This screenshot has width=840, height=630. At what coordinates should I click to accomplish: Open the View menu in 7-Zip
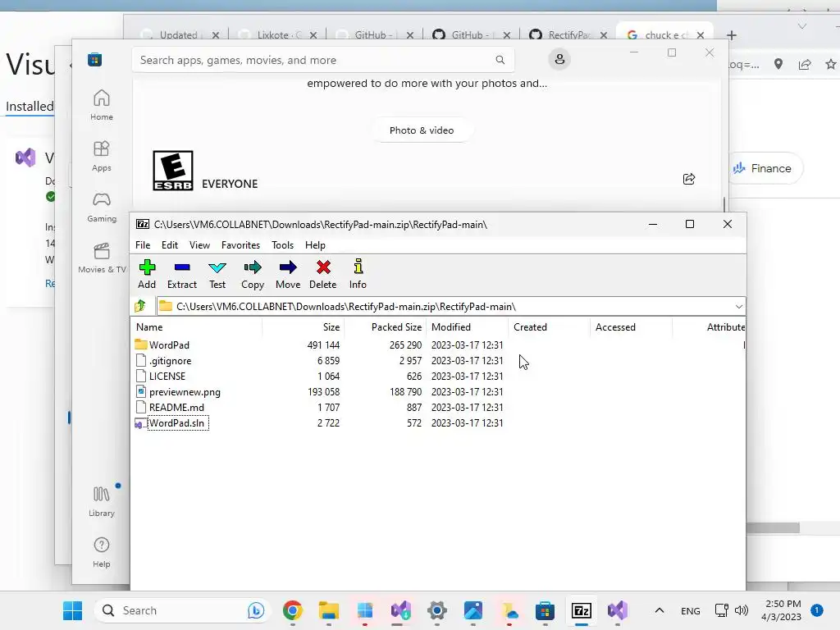[x=199, y=244]
